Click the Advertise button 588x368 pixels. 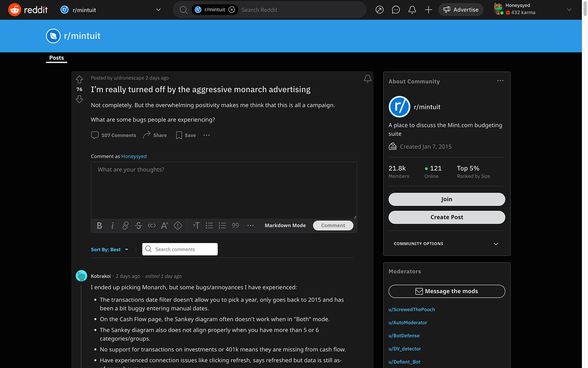pos(461,10)
